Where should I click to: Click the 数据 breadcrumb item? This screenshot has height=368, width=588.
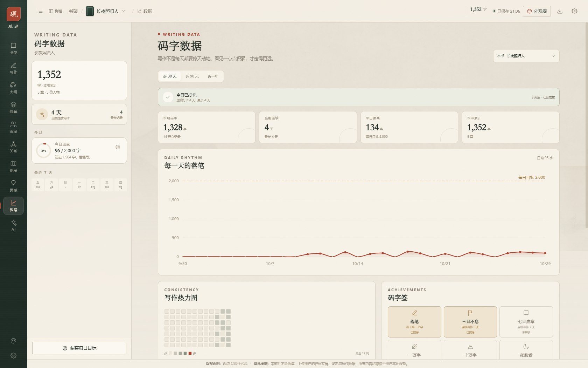coord(145,11)
